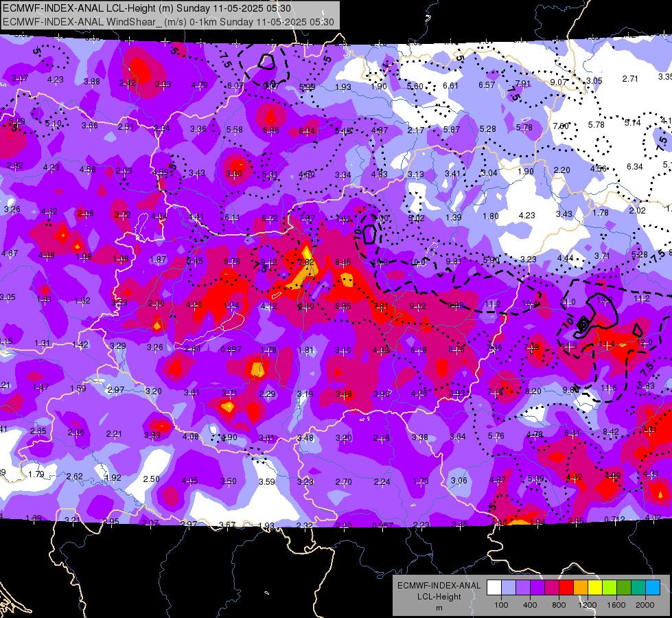Click the wind shear value 3.59
672x618 pixels.
tap(266, 482)
